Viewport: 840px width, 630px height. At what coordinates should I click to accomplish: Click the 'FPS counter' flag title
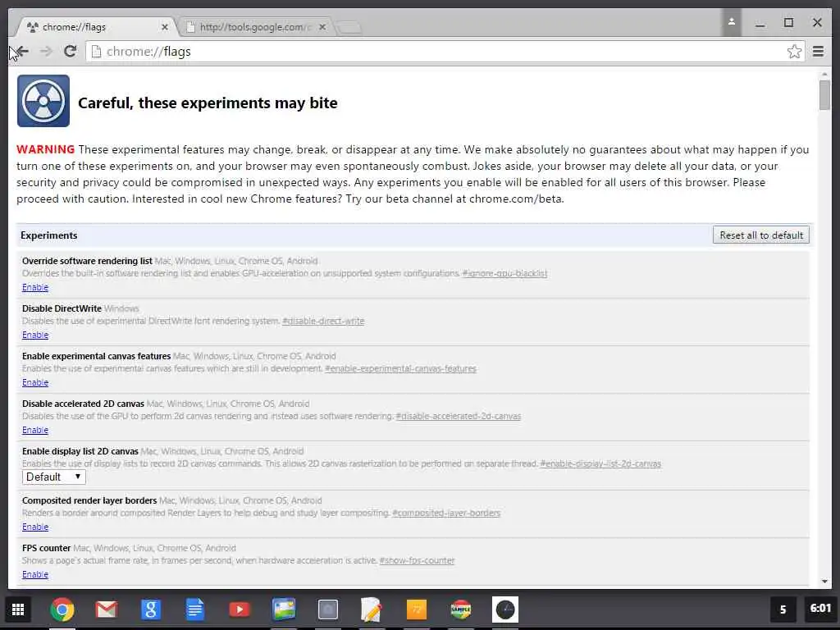(x=46, y=548)
